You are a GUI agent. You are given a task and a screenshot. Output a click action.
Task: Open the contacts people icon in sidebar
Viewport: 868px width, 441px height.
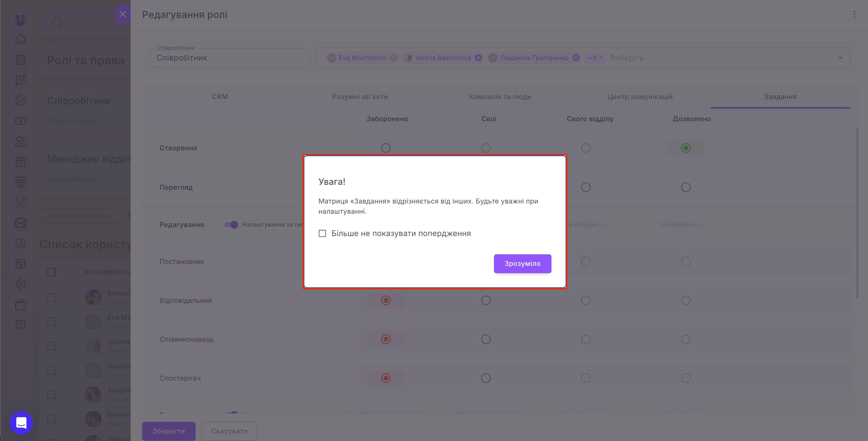tap(21, 141)
